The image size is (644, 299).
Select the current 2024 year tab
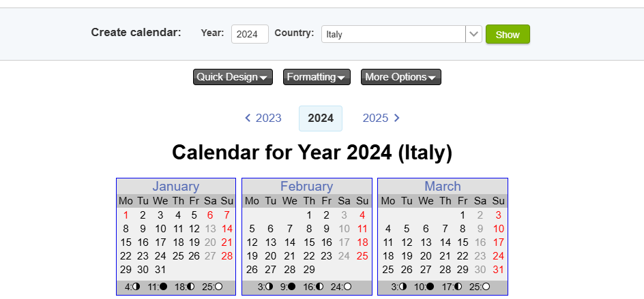click(321, 119)
